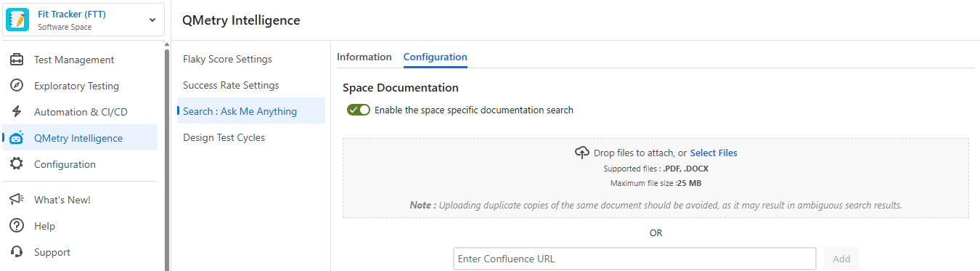Click the duplicate copies Note text
980x271 pixels.
656,205
